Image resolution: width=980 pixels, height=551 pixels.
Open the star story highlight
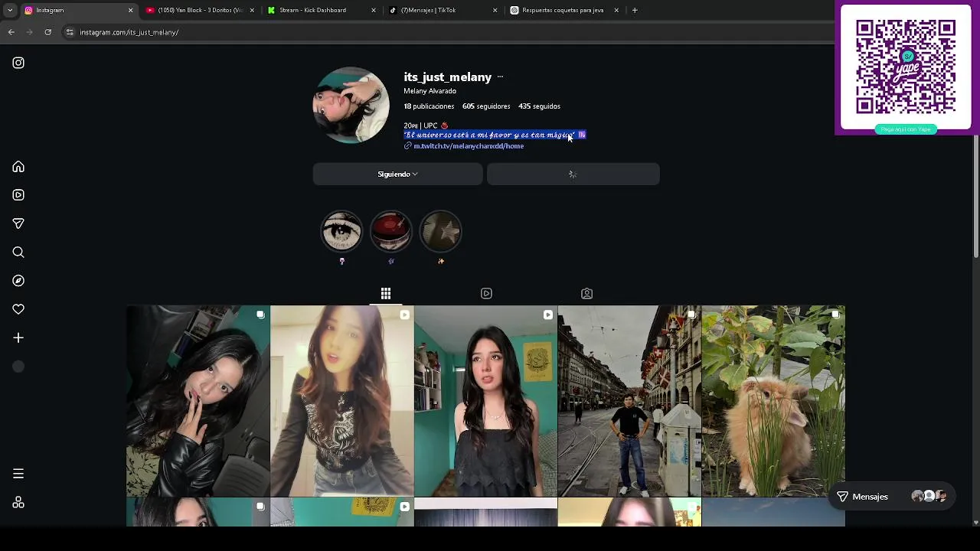click(441, 231)
